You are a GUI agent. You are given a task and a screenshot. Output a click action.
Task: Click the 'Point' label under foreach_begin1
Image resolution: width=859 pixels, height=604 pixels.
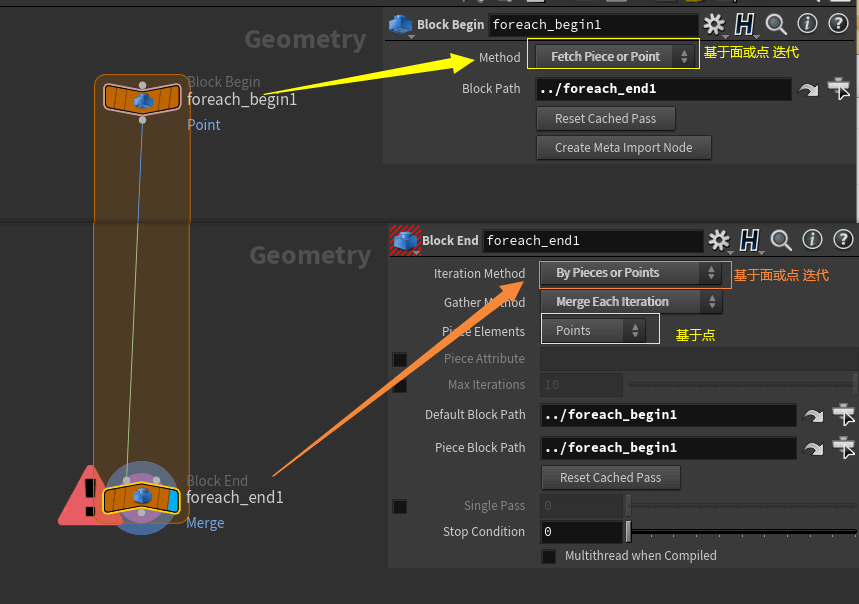coord(204,125)
